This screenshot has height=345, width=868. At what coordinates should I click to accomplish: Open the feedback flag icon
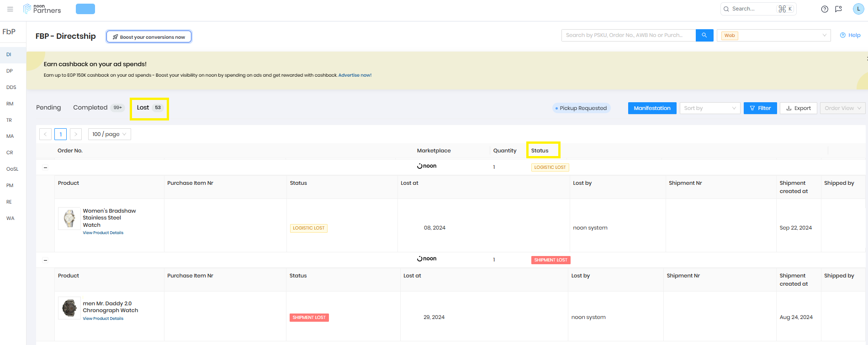[838, 9]
